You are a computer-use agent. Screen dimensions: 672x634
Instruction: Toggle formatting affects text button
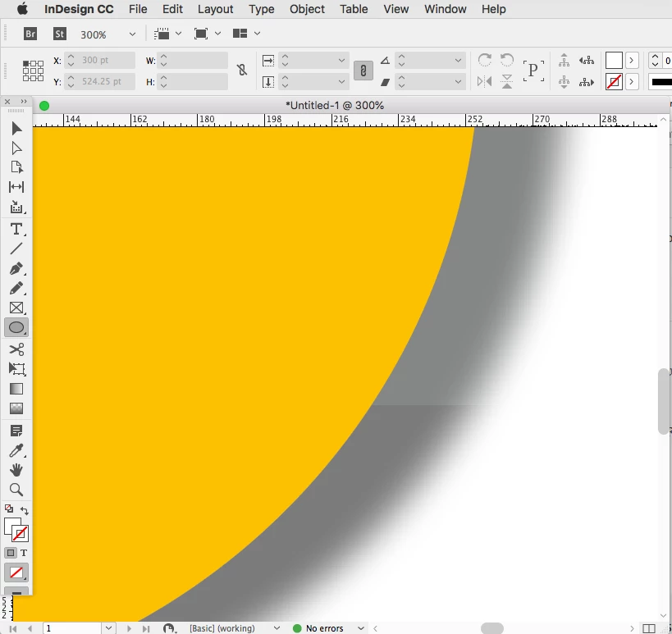pos(24,553)
